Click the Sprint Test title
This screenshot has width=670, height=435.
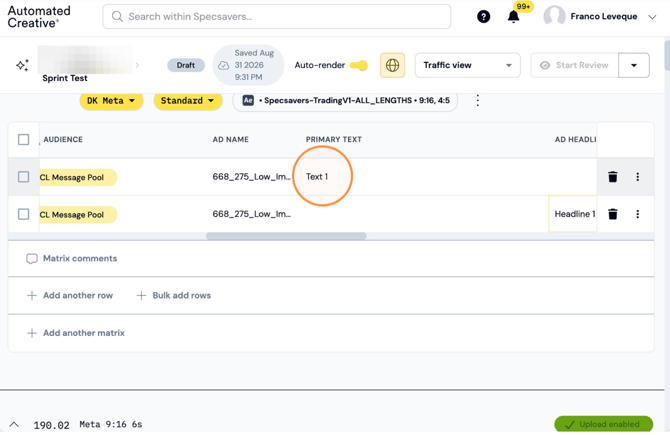[x=65, y=78]
